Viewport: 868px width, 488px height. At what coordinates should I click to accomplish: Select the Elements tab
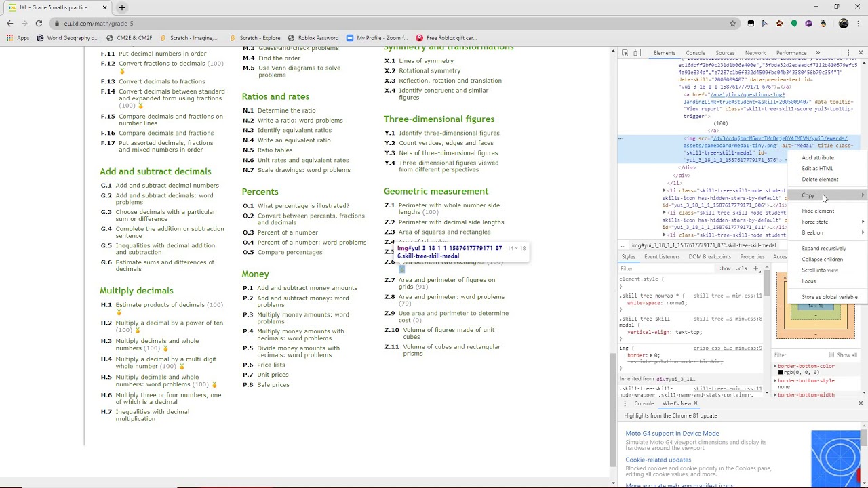pyautogui.click(x=664, y=53)
